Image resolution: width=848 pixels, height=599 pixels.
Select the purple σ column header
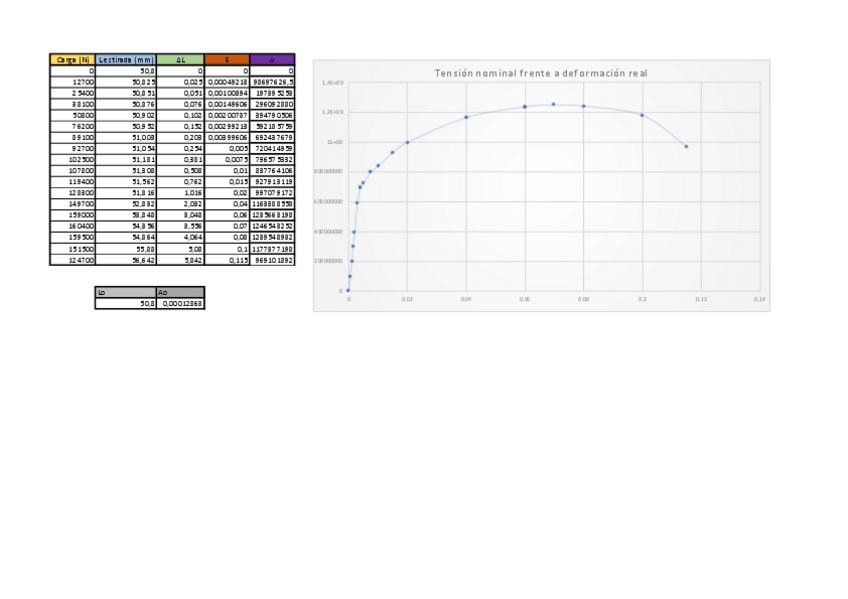pos(273,59)
